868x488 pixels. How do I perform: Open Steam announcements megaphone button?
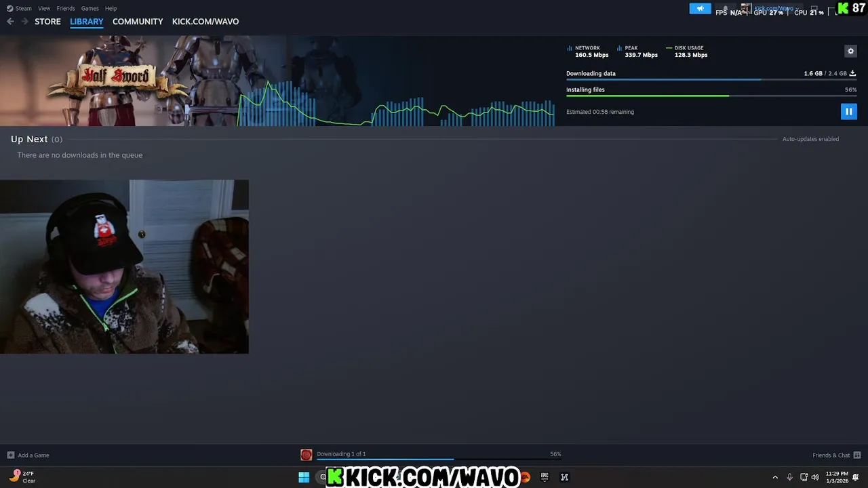pyautogui.click(x=700, y=8)
